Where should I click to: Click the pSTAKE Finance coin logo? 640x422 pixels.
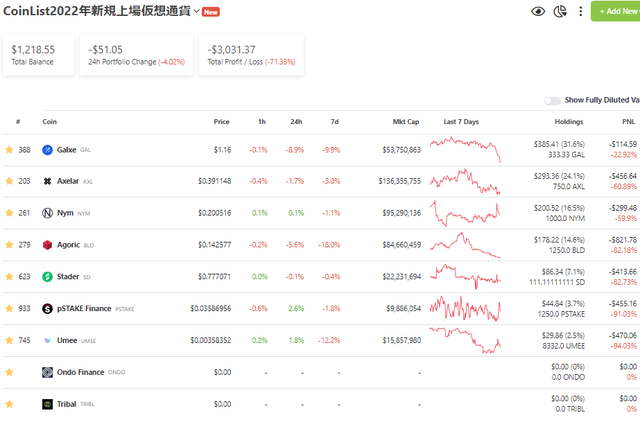click(x=47, y=308)
